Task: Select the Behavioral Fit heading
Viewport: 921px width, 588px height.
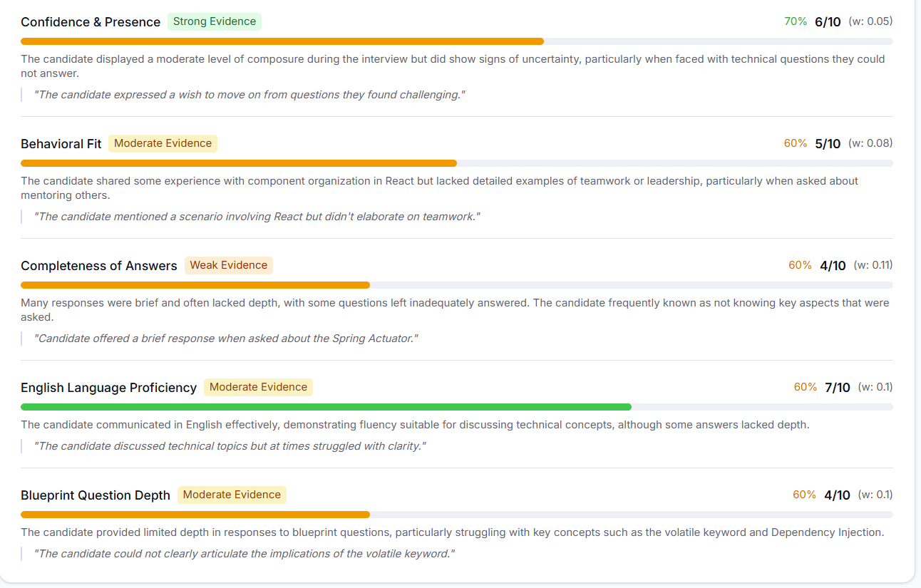Action: [61, 144]
